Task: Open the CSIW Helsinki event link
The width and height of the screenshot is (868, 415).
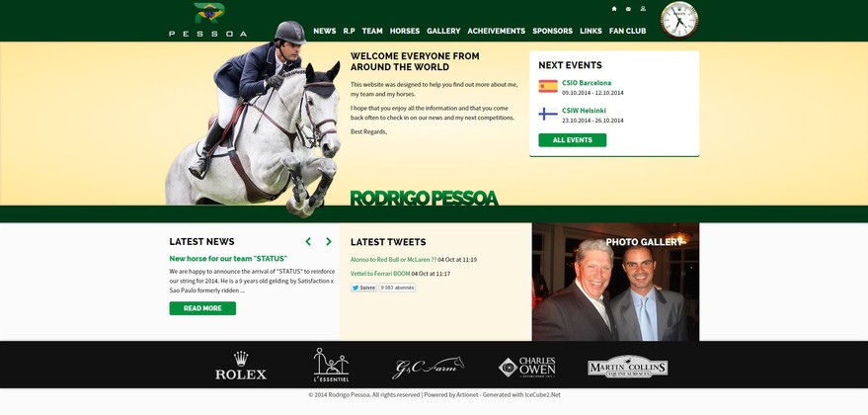Action: click(x=584, y=111)
